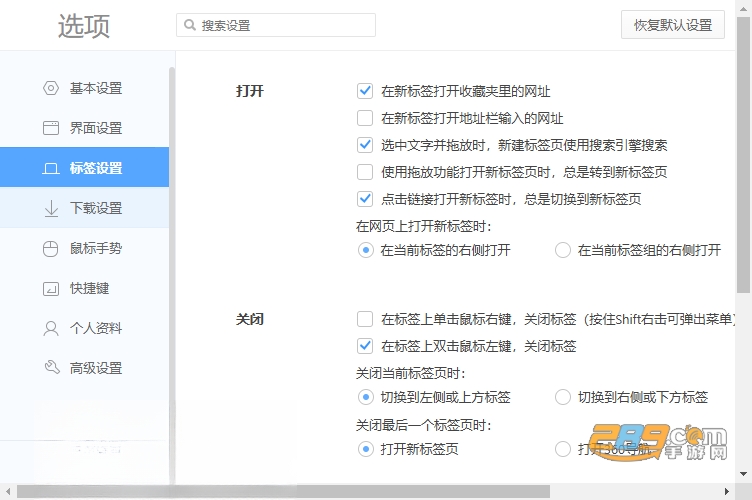Click the 下载设置 download arrow icon

51,209
